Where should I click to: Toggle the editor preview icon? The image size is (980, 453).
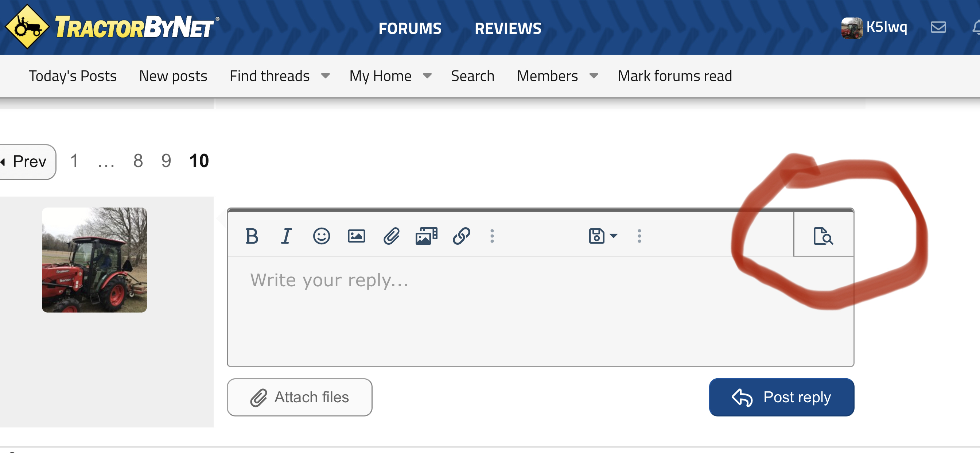click(x=823, y=236)
